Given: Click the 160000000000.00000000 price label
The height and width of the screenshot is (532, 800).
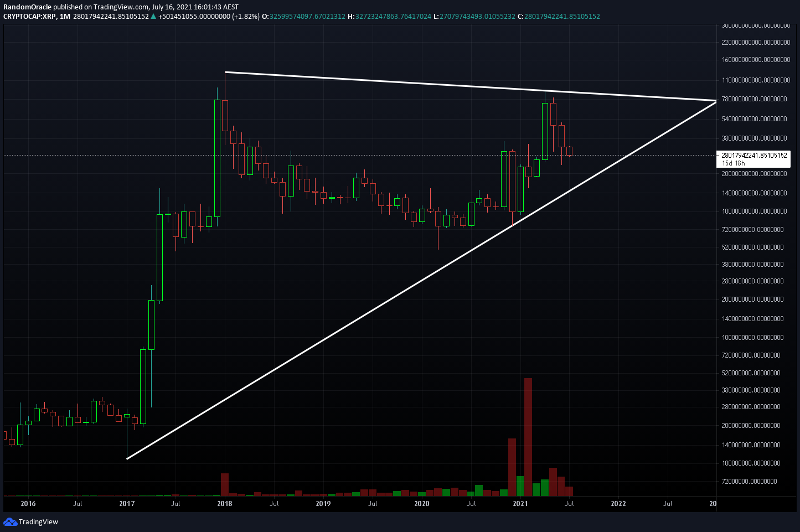Looking at the screenshot, I should coord(756,59).
